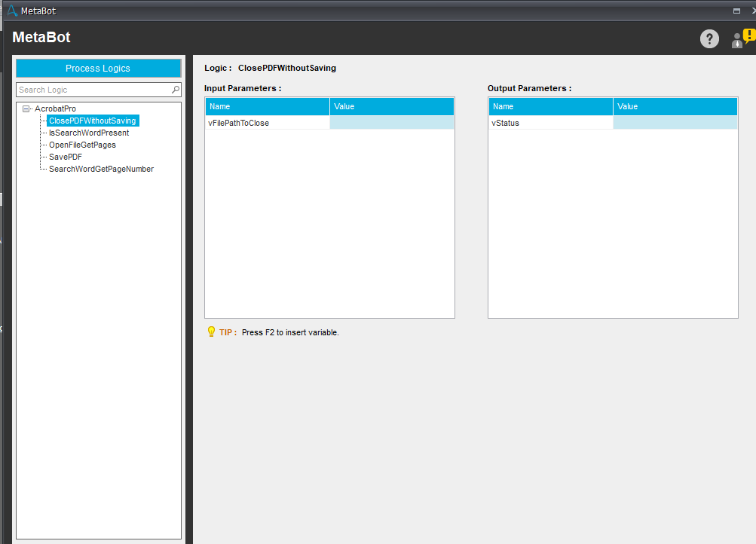Open the help question mark icon
The width and height of the screenshot is (756, 544).
pyautogui.click(x=709, y=38)
